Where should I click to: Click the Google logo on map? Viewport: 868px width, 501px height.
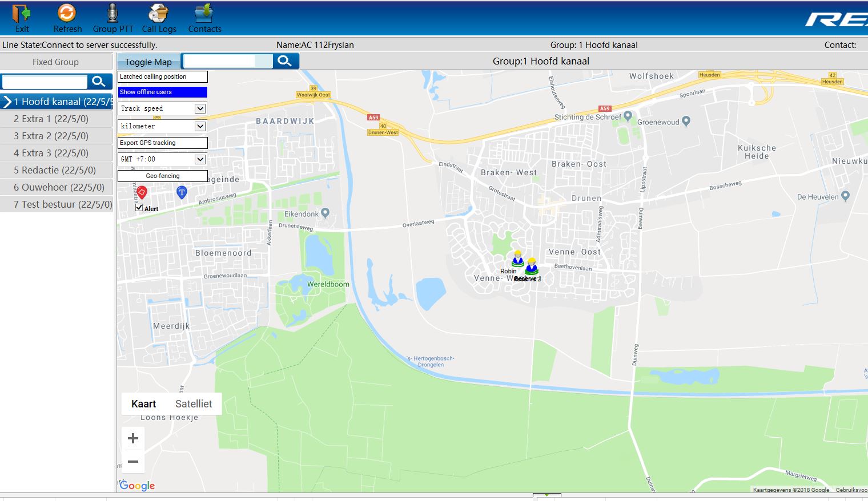[137, 486]
